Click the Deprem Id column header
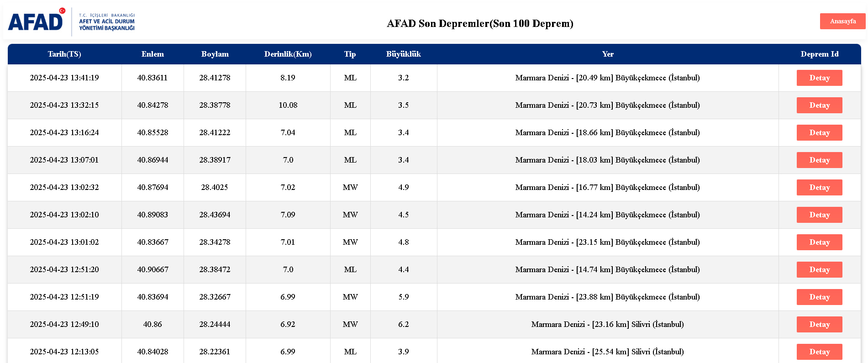Image resolution: width=868 pixels, height=363 pixels. (x=819, y=54)
